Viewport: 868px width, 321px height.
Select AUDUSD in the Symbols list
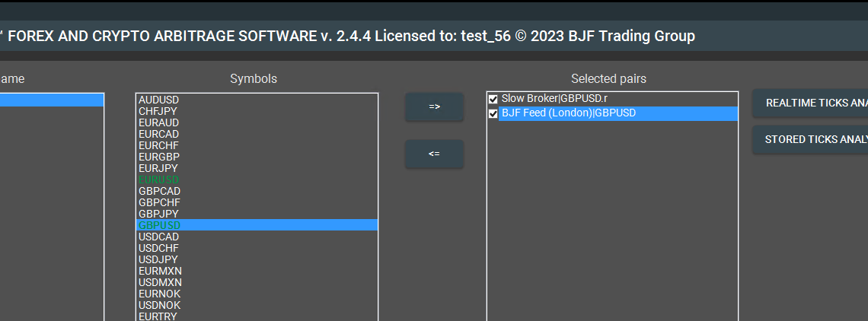point(159,100)
